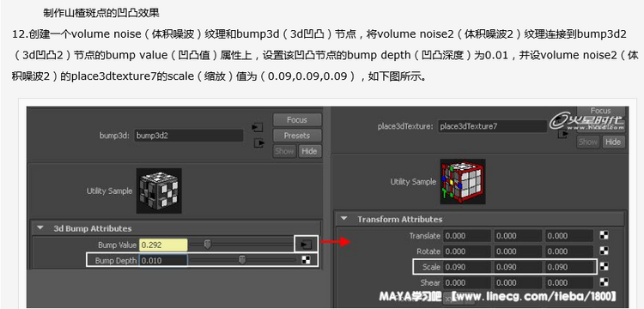Click the bump3d output connection arrow icon
Viewport: 644px width, 309px height.
point(258,142)
